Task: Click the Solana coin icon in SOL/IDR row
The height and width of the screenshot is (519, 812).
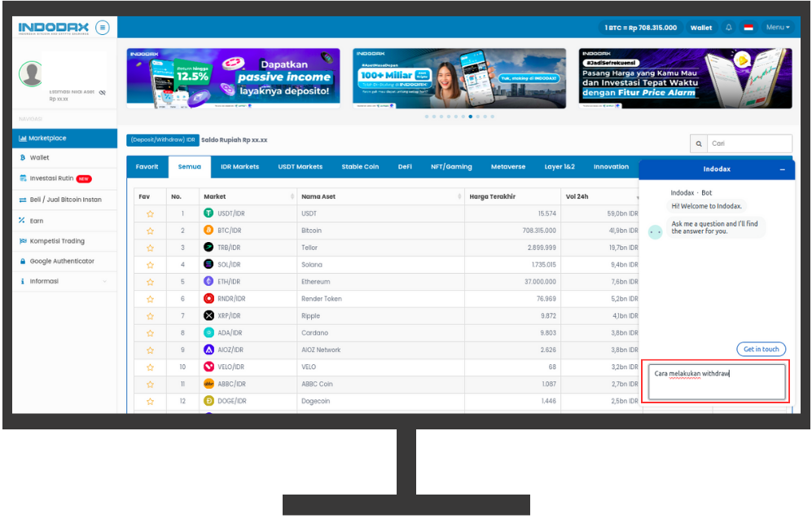Action: [208, 265]
